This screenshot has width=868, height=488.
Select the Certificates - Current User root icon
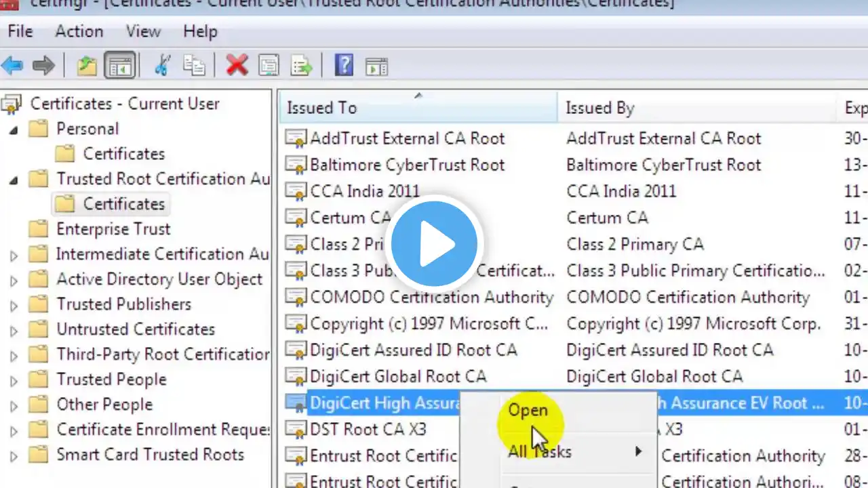pos(12,104)
